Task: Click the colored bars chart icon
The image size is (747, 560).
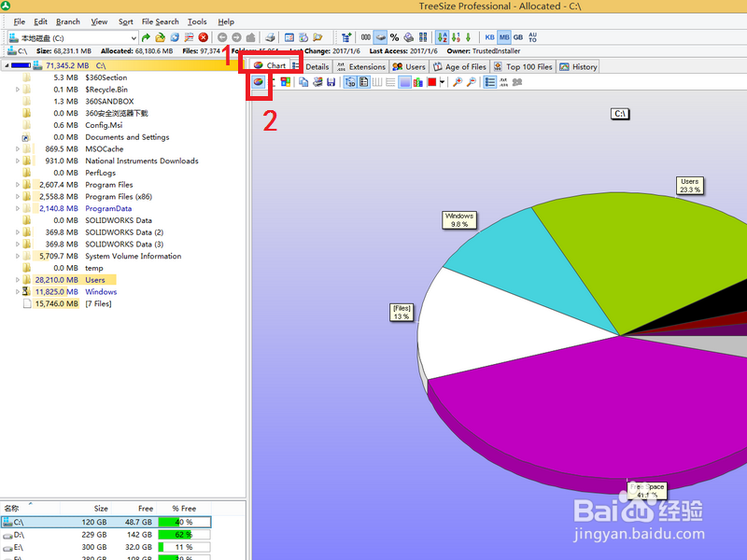Action: pos(418,82)
